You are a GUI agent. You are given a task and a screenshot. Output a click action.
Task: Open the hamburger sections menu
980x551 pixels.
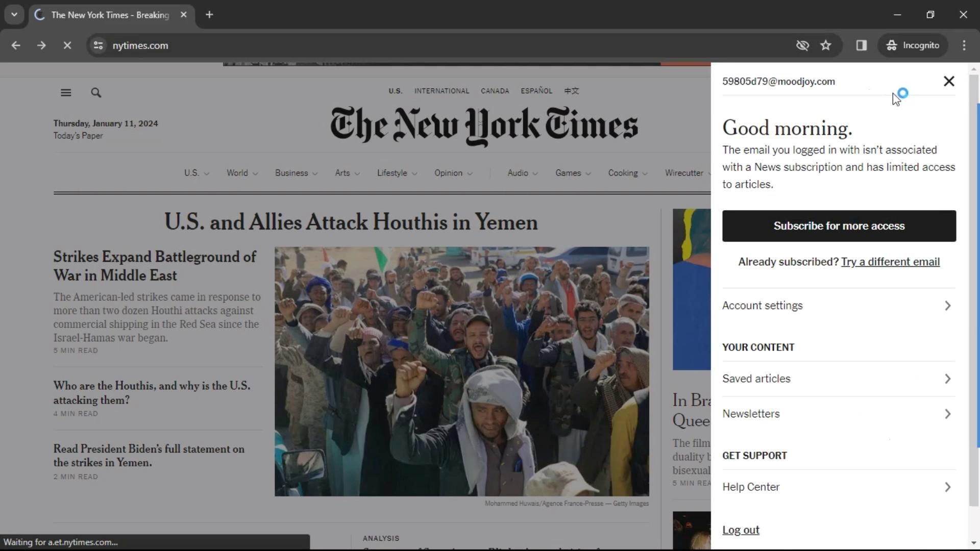(x=66, y=92)
